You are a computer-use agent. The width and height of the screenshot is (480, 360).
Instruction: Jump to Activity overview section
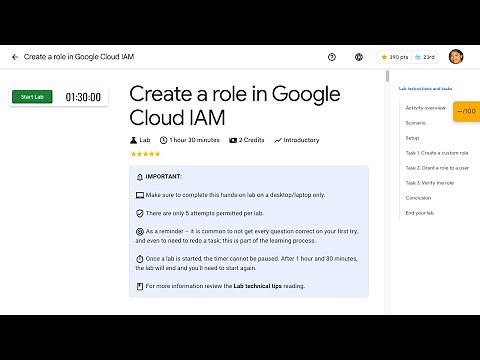[x=425, y=108]
